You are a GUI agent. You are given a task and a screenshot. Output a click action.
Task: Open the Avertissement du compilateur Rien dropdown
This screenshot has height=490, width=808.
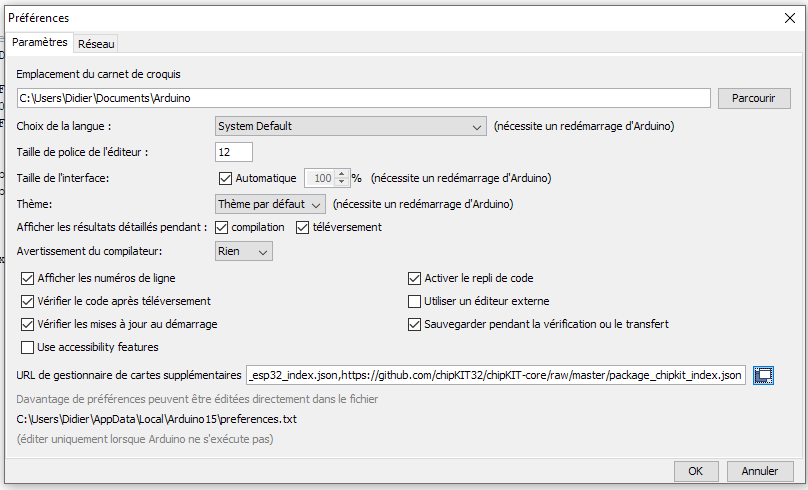click(x=244, y=251)
